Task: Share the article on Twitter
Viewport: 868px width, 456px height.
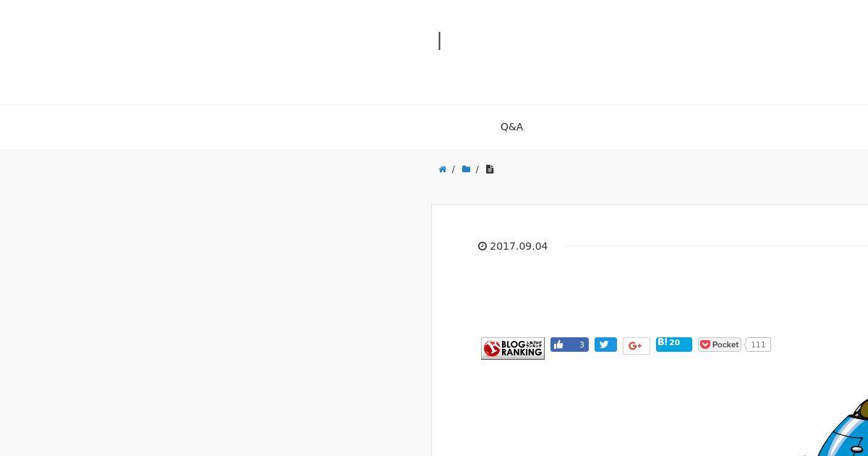Action: tap(605, 345)
